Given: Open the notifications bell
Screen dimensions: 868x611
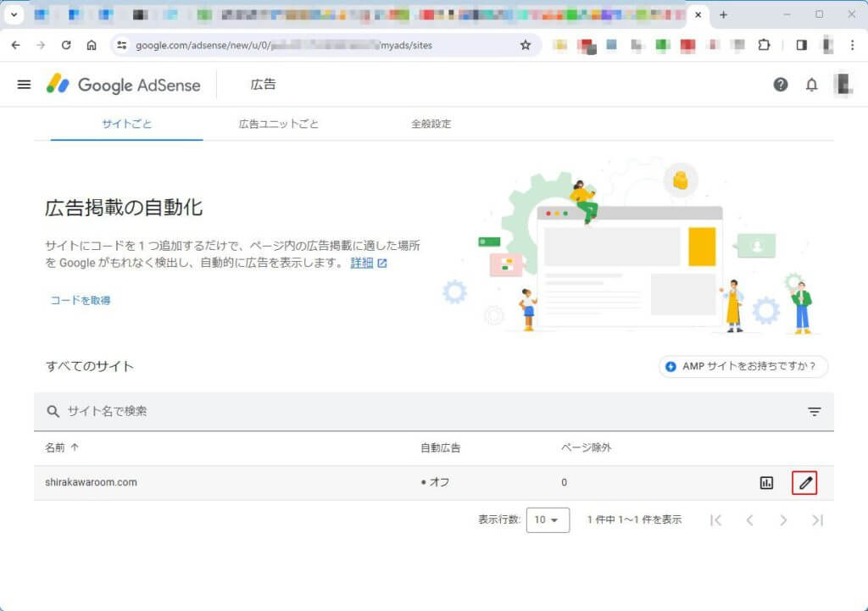Looking at the screenshot, I should (x=811, y=85).
